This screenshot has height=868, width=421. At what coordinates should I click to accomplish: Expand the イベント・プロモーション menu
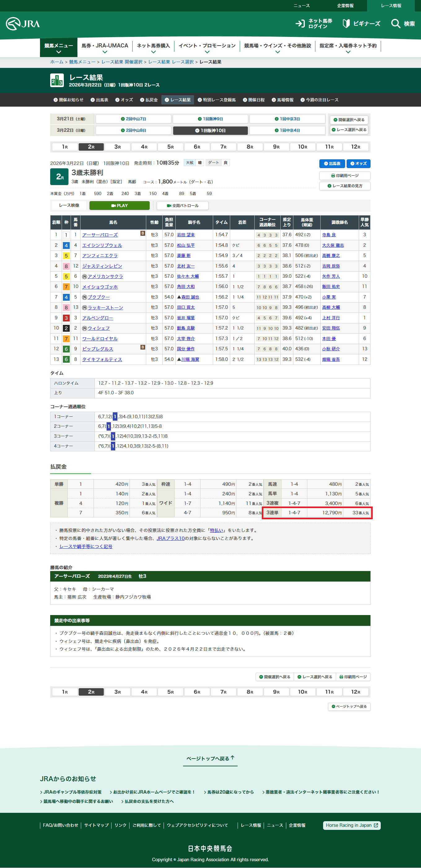pos(207,48)
